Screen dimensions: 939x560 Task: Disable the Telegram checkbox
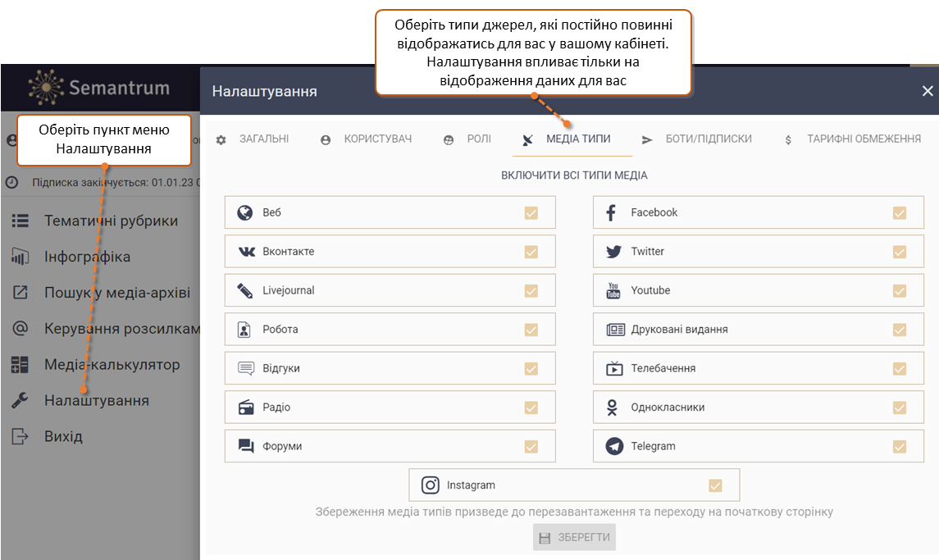click(900, 446)
